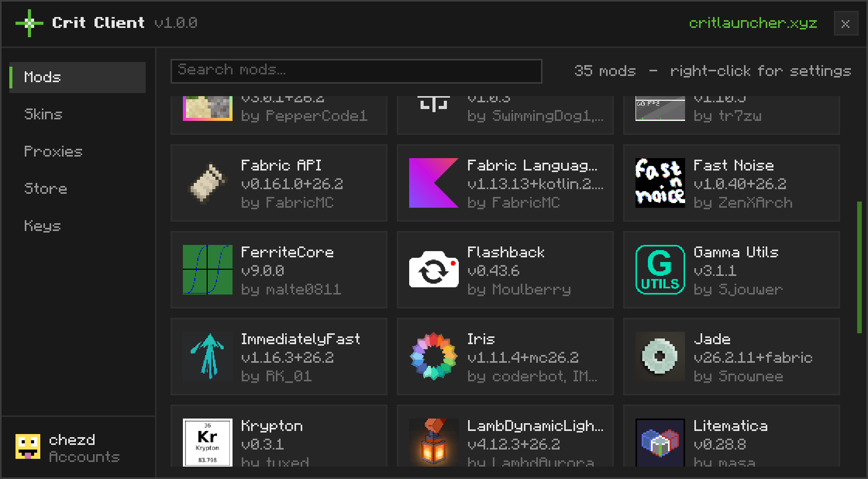Click the Iris version v1.11.4+mc26.2
This screenshot has width=868, height=479.
tap(523, 358)
